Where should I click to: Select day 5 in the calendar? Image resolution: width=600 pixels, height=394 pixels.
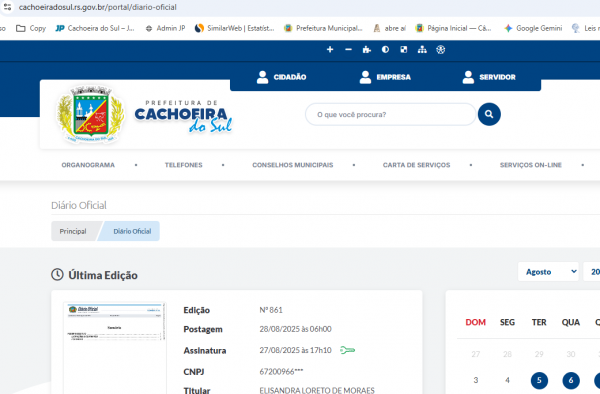539,380
